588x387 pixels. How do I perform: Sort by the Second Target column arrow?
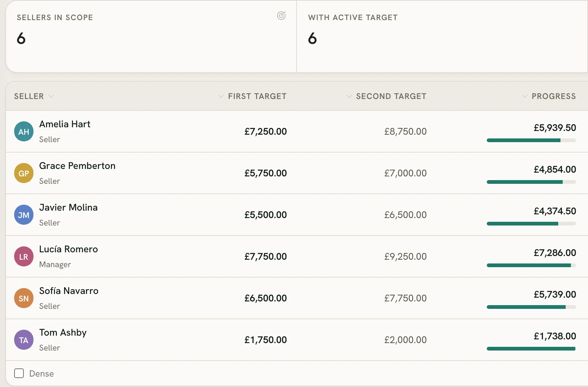coord(349,96)
